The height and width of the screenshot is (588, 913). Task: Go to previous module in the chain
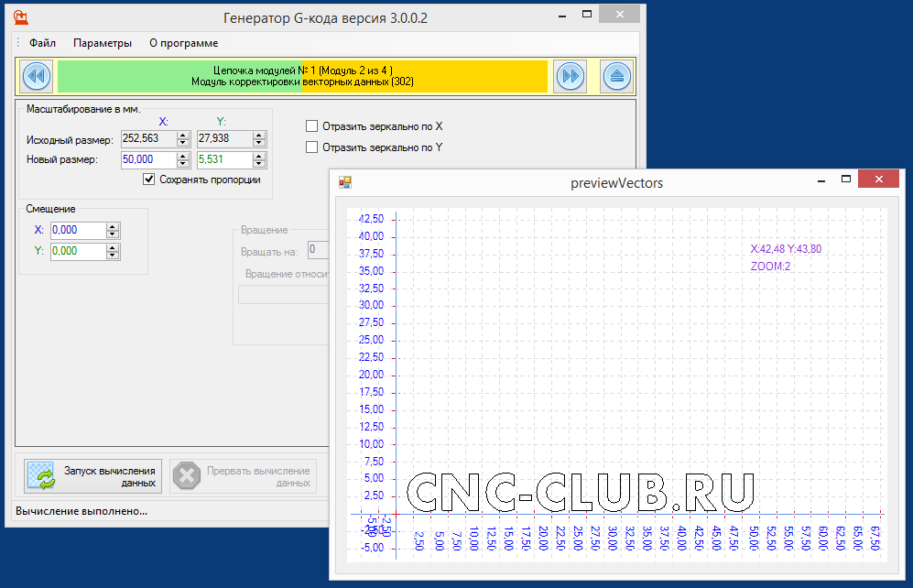pyautogui.click(x=36, y=76)
